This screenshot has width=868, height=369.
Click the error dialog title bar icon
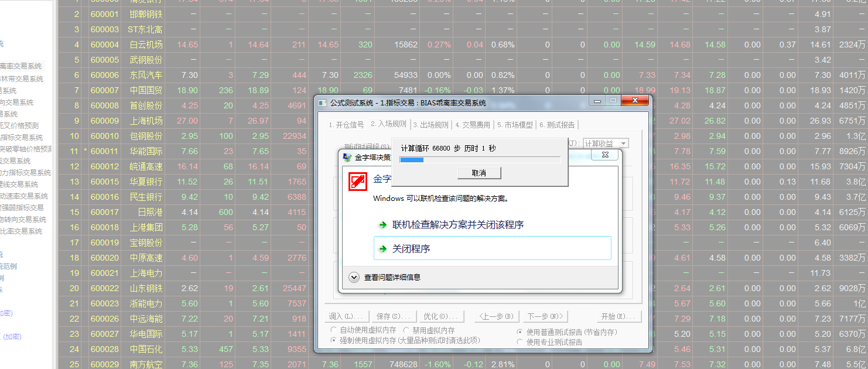coord(347,158)
